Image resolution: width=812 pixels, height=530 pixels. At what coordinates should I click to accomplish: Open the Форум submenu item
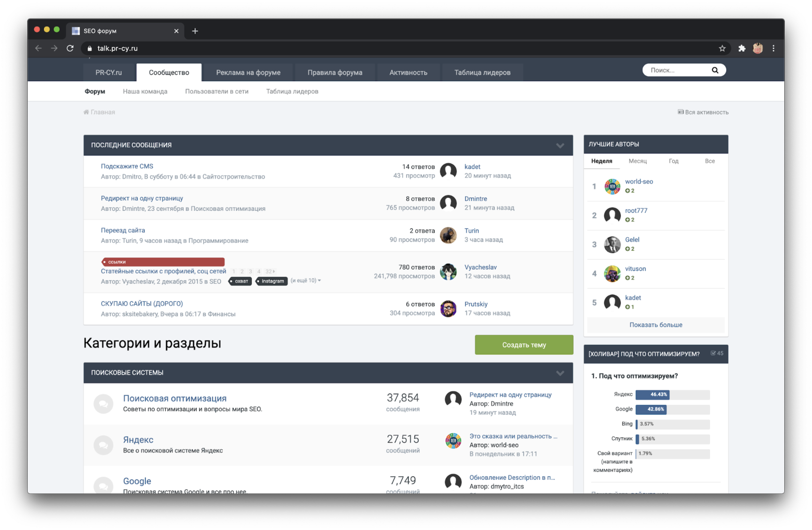tap(95, 91)
